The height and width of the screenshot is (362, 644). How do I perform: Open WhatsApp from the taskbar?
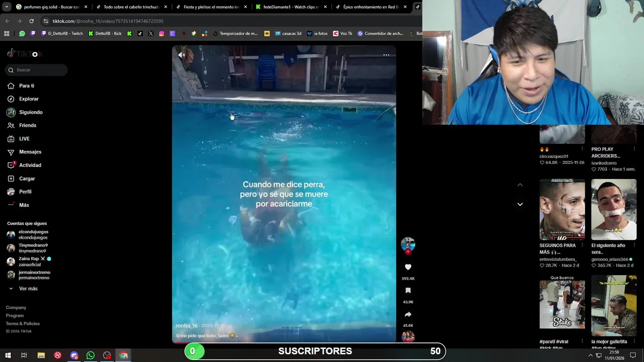click(x=91, y=355)
